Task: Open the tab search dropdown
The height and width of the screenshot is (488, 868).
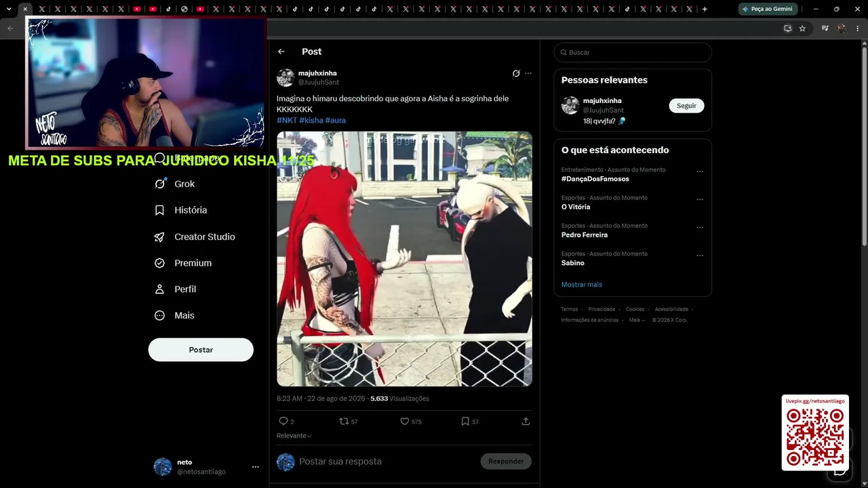Action: coord(9,9)
